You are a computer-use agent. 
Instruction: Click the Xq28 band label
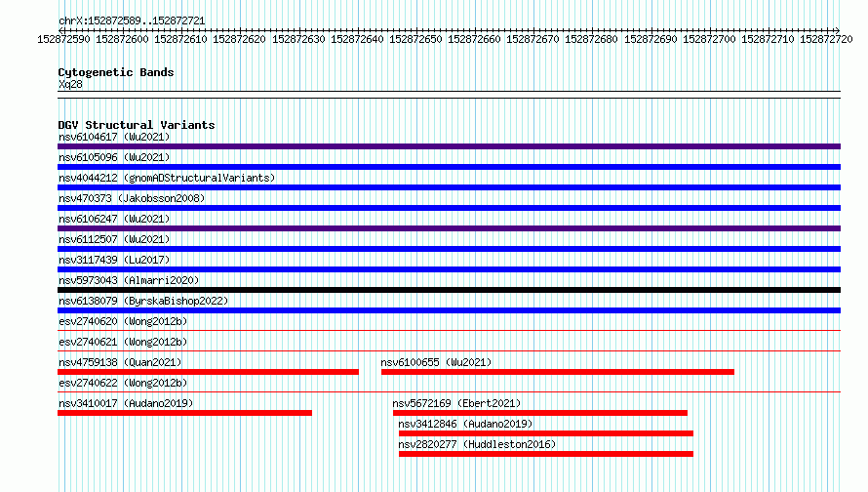[x=70, y=84]
